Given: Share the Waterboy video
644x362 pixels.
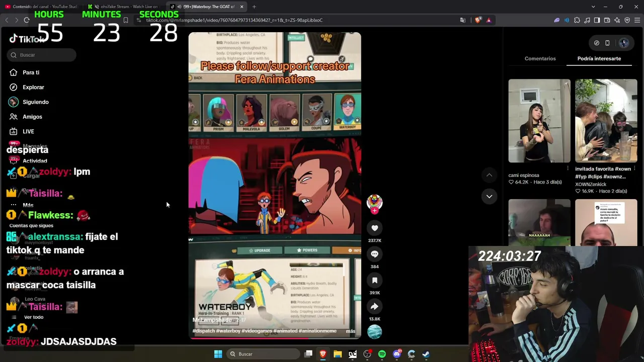Looking at the screenshot, I should point(374,306).
